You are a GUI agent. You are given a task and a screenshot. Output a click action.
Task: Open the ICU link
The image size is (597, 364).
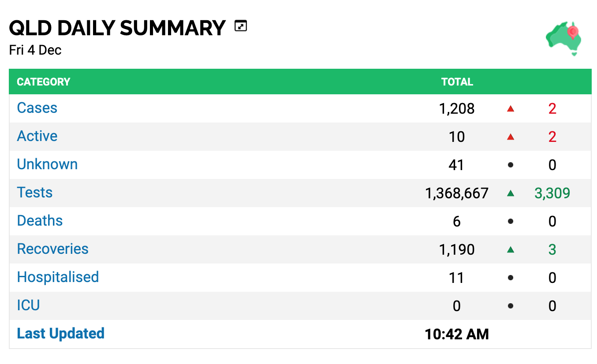coord(28,305)
